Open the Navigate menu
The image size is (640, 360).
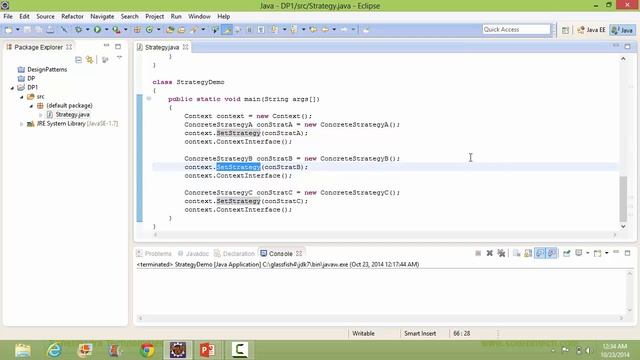pos(102,16)
